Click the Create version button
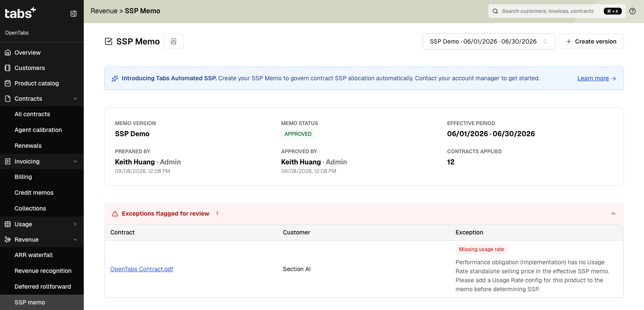This screenshot has width=644, height=310. tap(591, 41)
